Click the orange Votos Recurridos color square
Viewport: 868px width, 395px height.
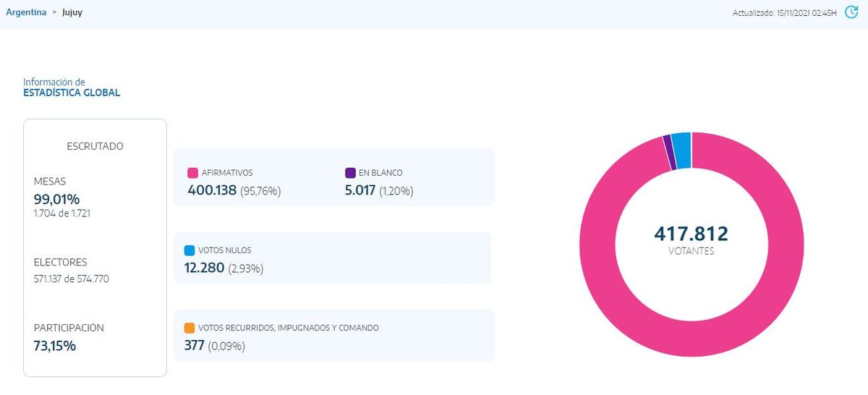[190, 328]
